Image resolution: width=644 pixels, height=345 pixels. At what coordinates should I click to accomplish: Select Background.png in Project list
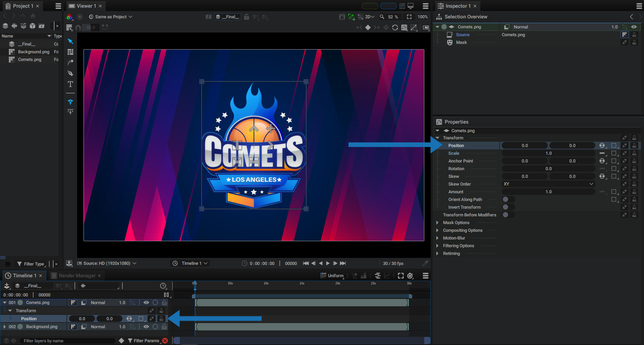click(34, 52)
